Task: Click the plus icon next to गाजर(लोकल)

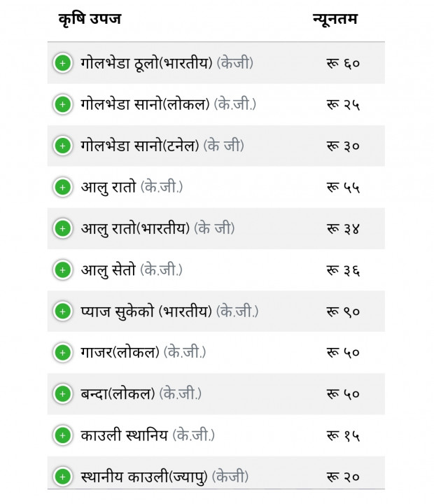Action: [63, 353]
